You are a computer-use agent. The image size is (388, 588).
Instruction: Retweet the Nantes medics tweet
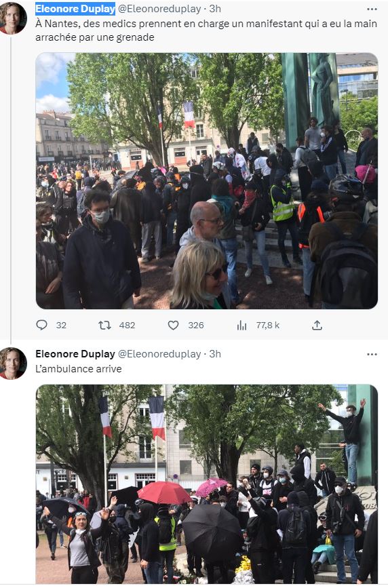104,325
